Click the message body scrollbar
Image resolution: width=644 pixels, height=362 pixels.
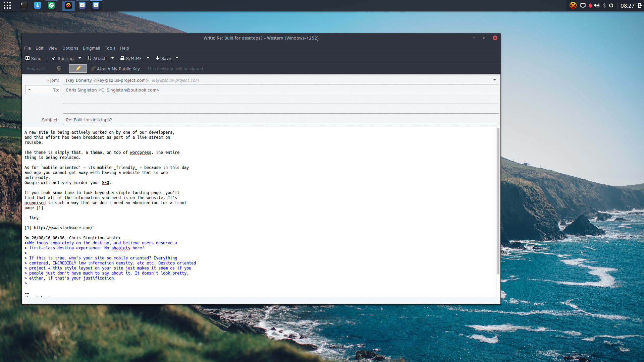pyautogui.click(x=498, y=201)
